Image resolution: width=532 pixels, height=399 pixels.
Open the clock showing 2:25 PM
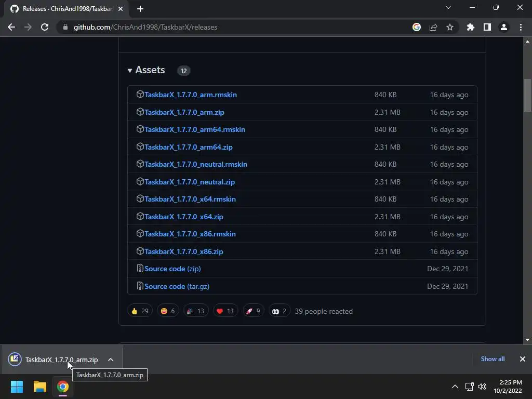[x=508, y=387]
